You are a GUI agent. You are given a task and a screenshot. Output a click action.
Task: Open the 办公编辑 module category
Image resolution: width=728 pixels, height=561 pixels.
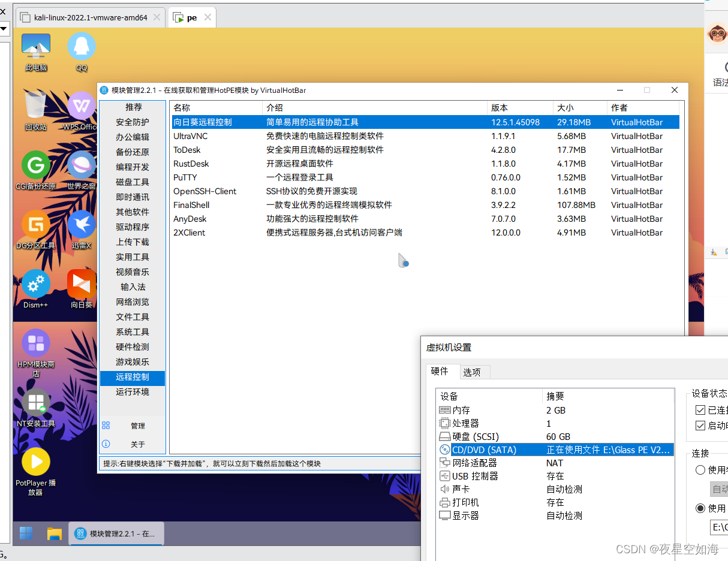click(x=133, y=137)
